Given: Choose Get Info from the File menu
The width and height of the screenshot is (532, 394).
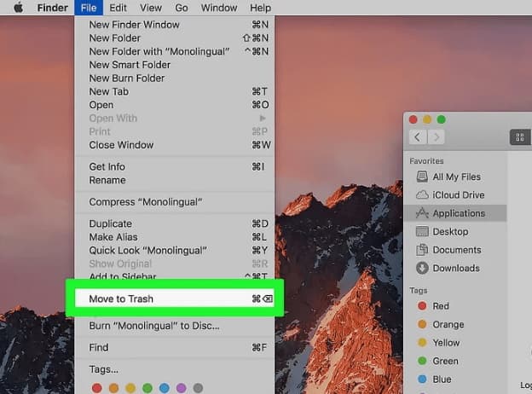Looking at the screenshot, I should [x=107, y=166].
